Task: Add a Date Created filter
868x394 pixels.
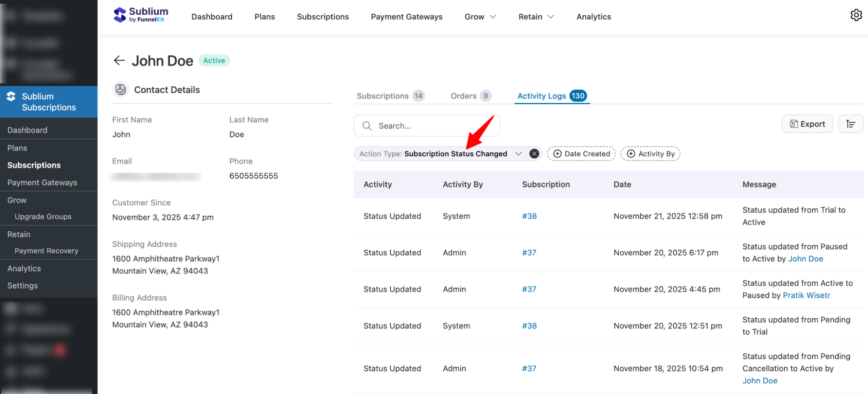Action: [x=581, y=153]
